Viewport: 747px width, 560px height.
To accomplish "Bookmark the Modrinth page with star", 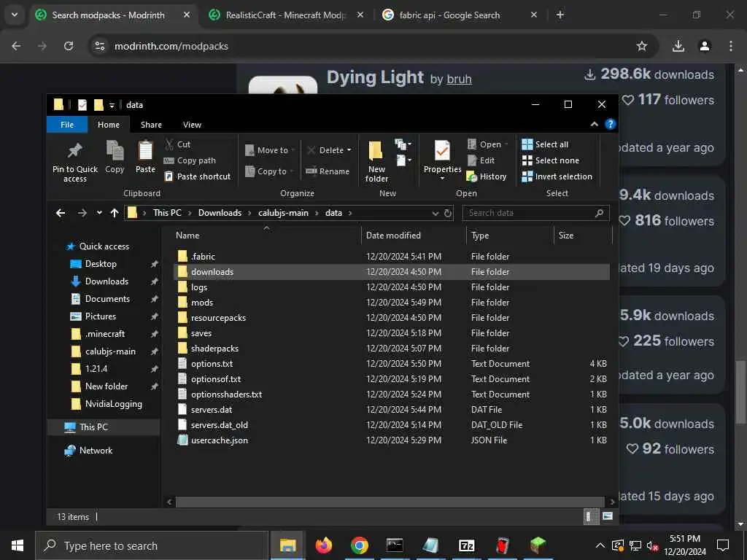I will 642,46.
